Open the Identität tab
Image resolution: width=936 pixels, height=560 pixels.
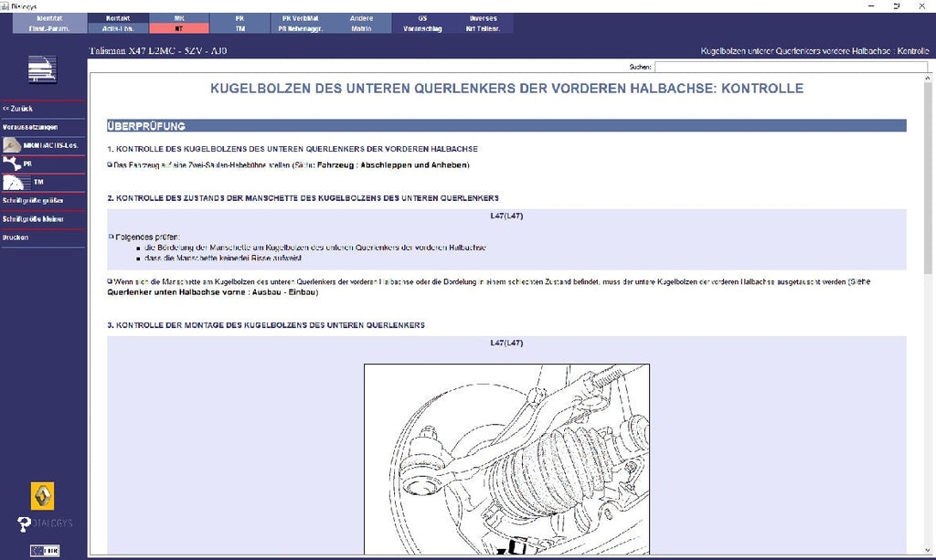pos(49,18)
